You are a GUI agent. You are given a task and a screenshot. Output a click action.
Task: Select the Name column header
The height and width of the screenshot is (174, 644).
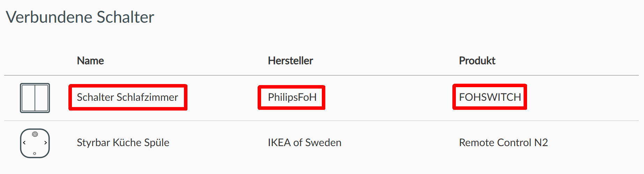pos(90,61)
